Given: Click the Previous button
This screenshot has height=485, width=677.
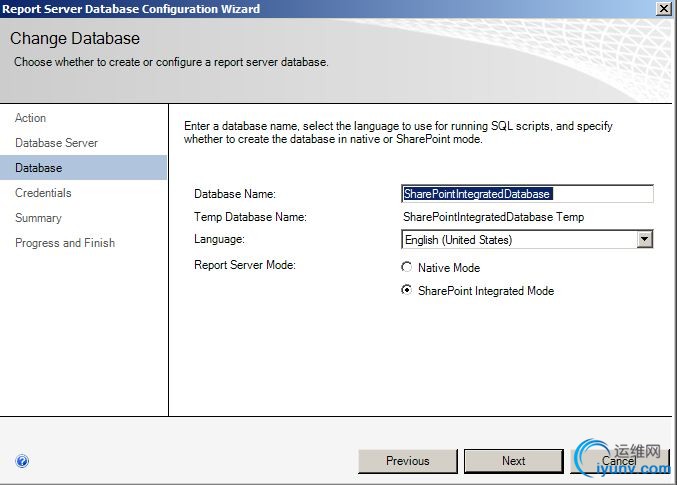Looking at the screenshot, I should pyautogui.click(x=408, y=461).
